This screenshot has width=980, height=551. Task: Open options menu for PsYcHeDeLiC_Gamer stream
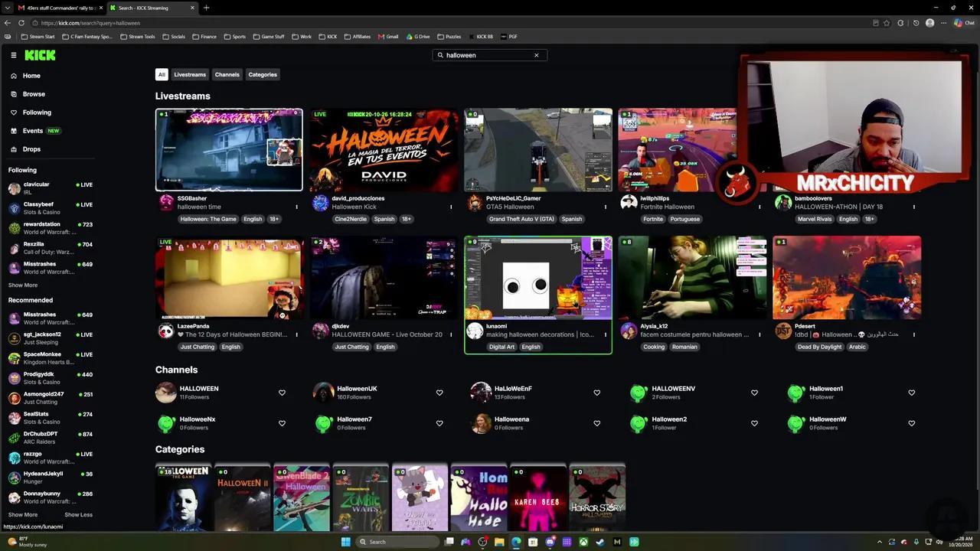(x=606, y=207)
